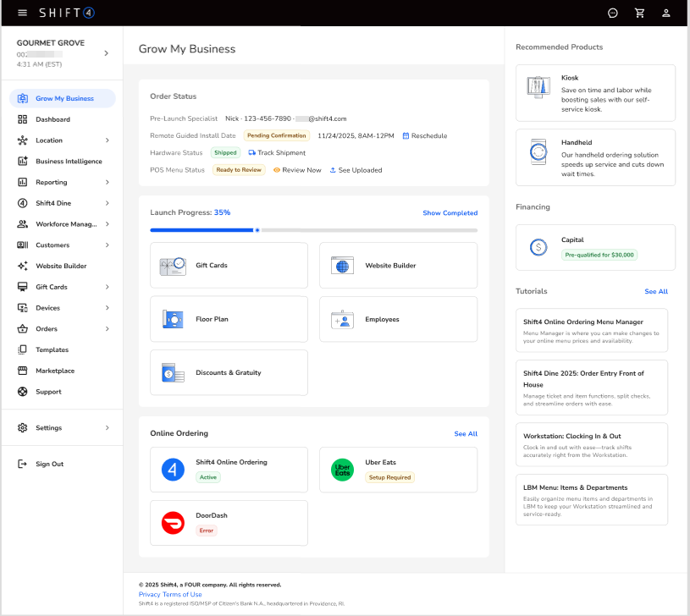Open the Kiosk product thumbnail
Viewport: 690px width, 616px height.
click(x=538, y=87)
